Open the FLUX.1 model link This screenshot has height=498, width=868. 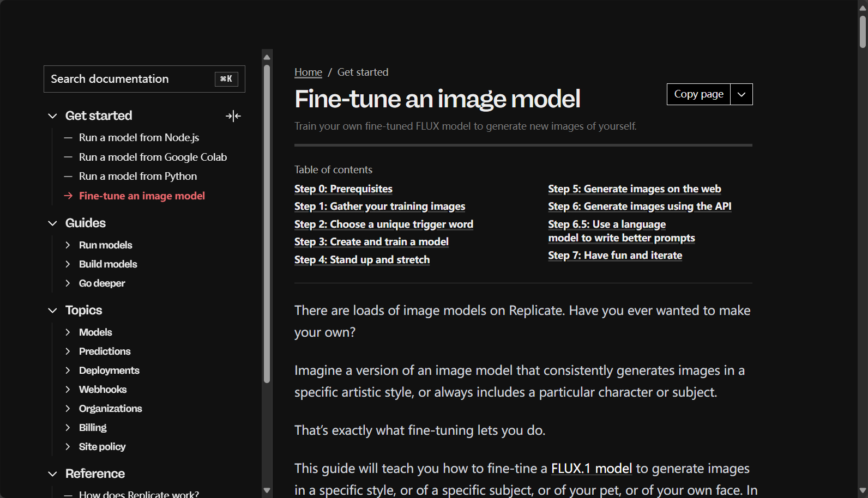[592, 469]
